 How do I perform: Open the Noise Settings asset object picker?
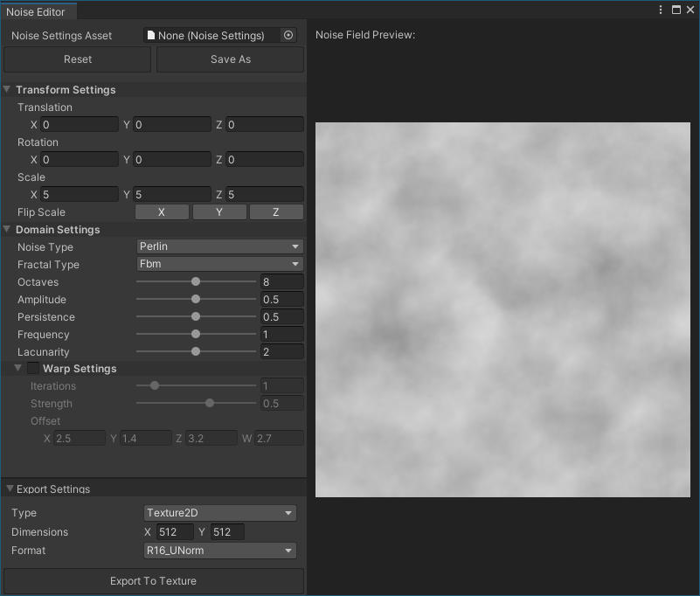tap(289, 36)
